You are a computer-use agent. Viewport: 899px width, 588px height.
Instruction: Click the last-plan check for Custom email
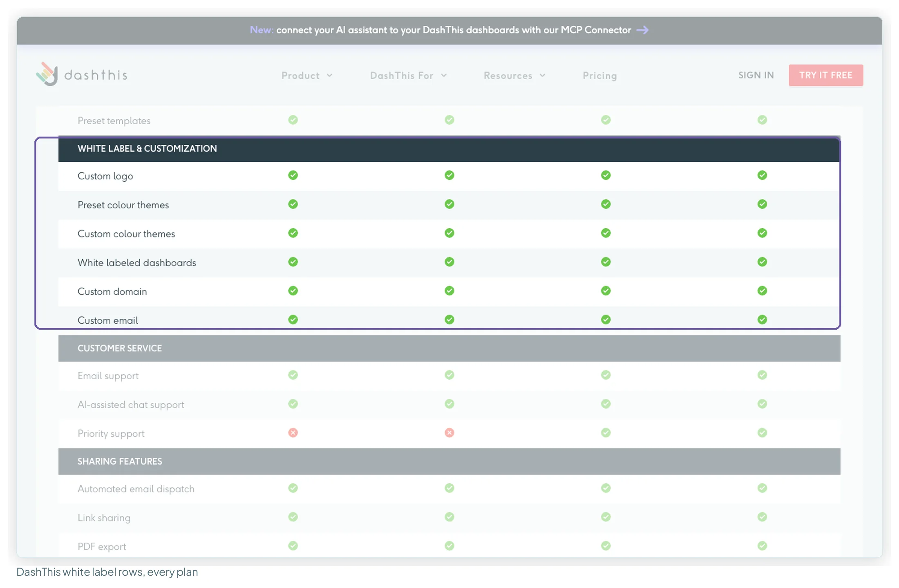pos(762,320)
